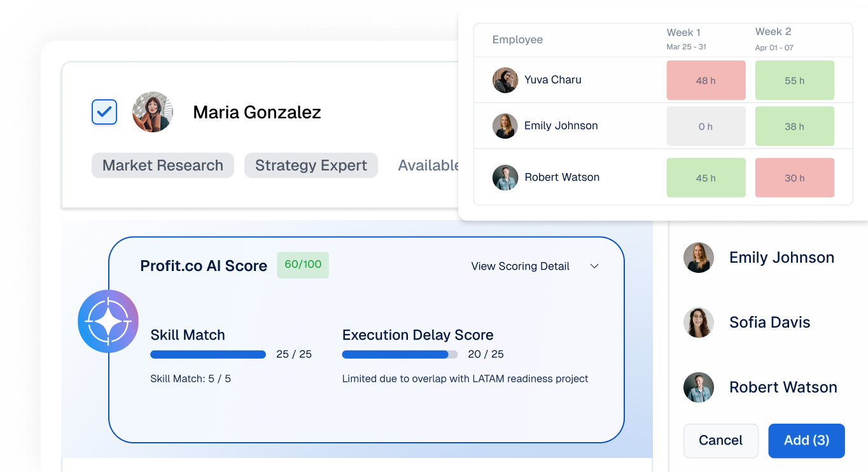Click the Yuva Charu name in table
The image size is (868, 472).
coord(552,80)
